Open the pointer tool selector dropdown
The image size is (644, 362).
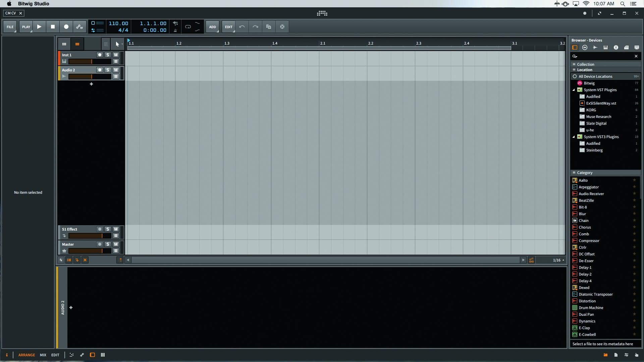point(118,44)
